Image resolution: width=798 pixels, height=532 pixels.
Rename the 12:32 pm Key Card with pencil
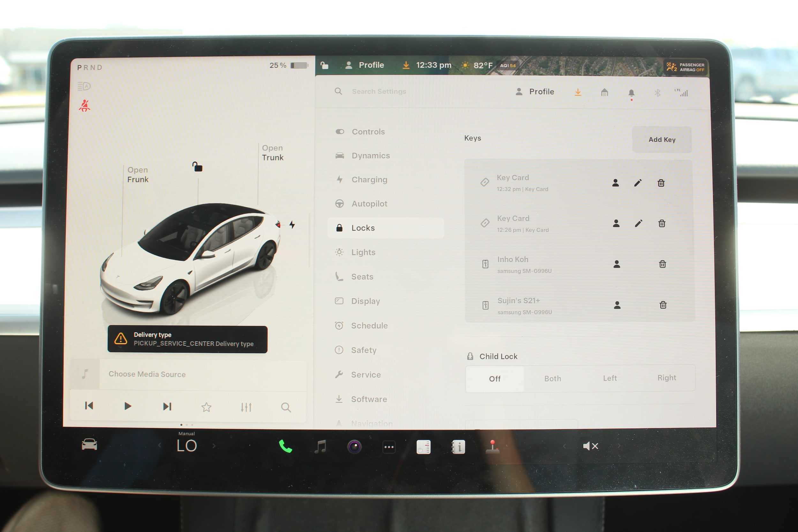click(x=638, y=183)
